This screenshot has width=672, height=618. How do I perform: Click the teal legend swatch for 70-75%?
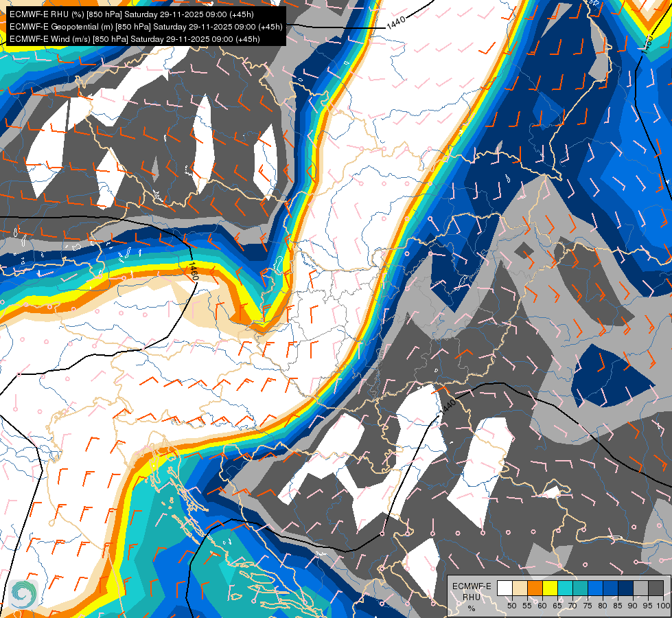click(x=581, y=588)
